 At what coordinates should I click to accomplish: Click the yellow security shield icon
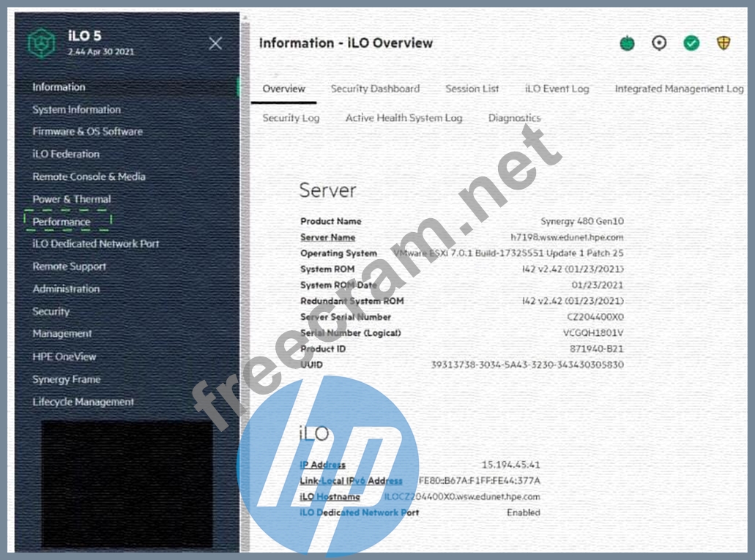(x=724, y=44)
